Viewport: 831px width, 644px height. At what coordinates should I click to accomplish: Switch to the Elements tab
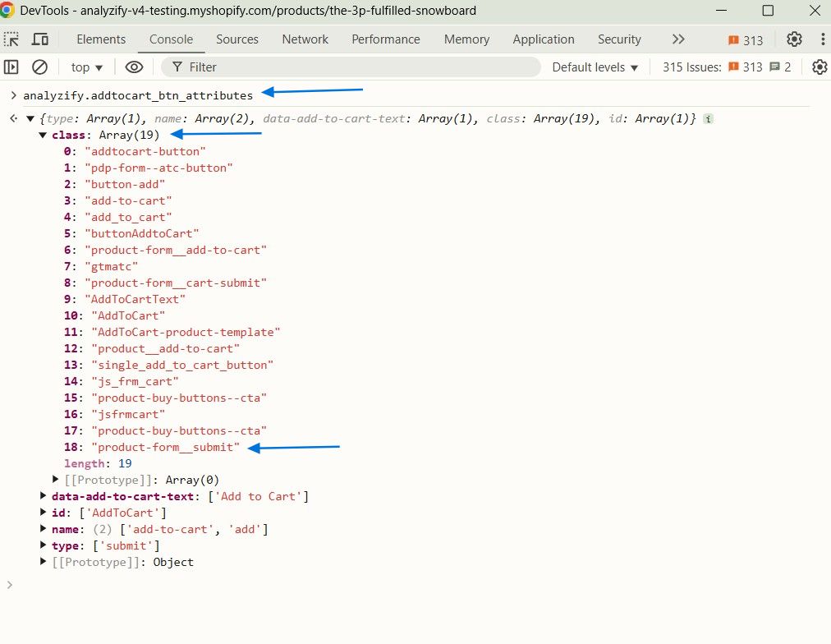tap(101, 39)
